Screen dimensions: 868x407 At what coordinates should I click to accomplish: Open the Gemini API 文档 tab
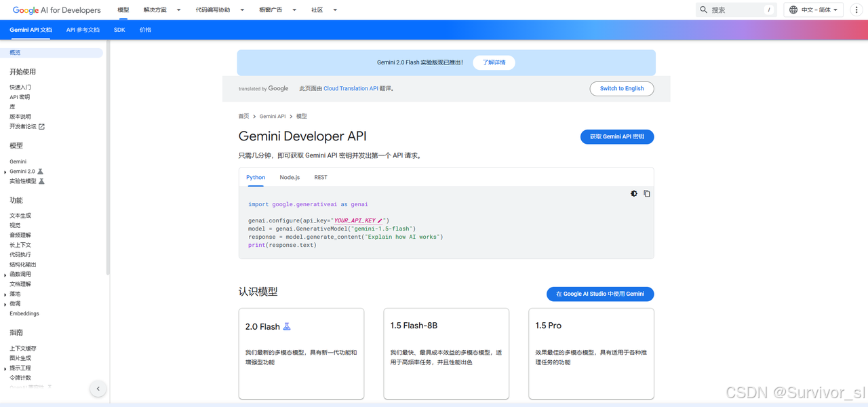tap(31, 30)
